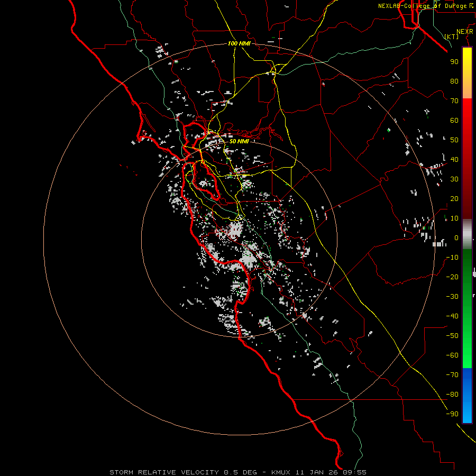476x476 pixels.
Task: Pick the gray zero-velocity segment of the color bar
Action: point(467,234)
